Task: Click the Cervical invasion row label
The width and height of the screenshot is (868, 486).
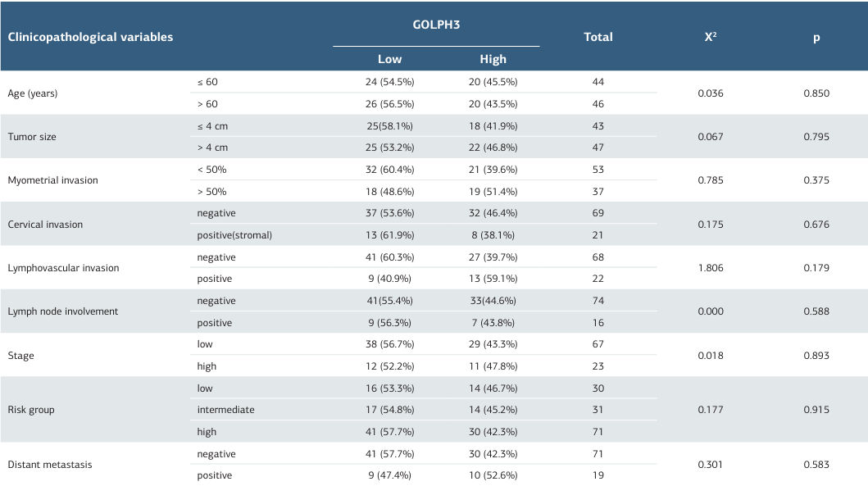Action: tap(45, 225)
